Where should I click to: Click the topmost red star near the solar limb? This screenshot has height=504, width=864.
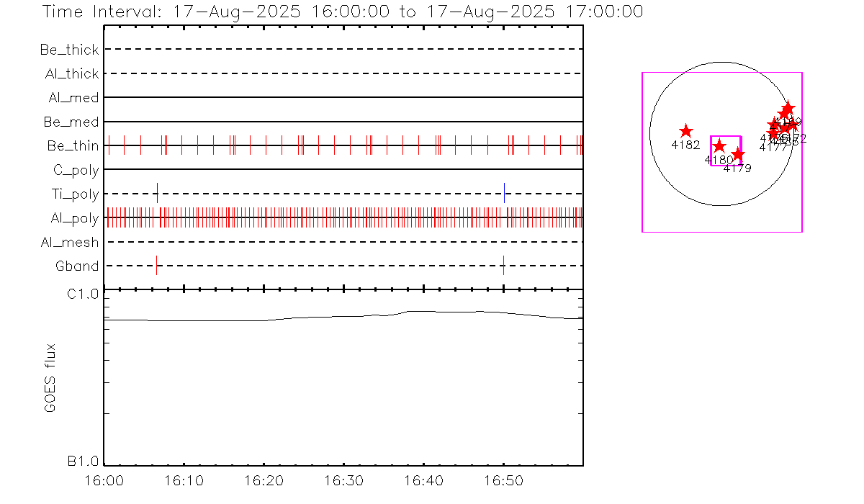tap(788, 108)
